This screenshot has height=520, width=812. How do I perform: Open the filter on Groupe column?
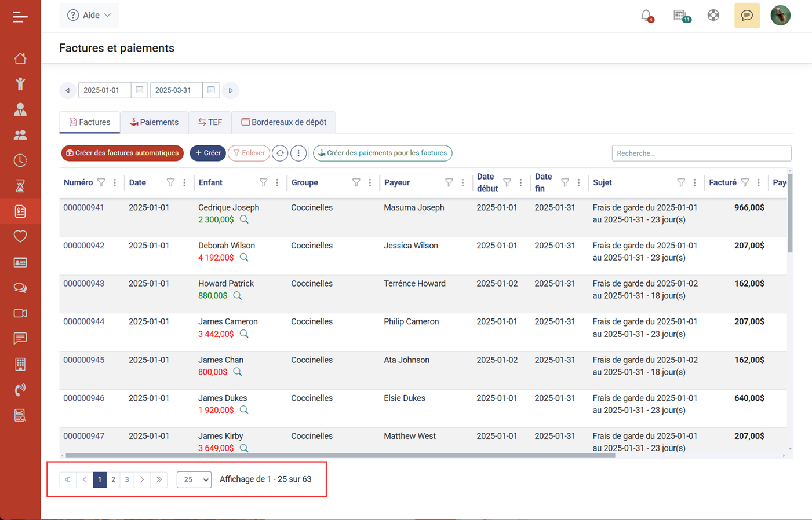[x=356, y=183]
